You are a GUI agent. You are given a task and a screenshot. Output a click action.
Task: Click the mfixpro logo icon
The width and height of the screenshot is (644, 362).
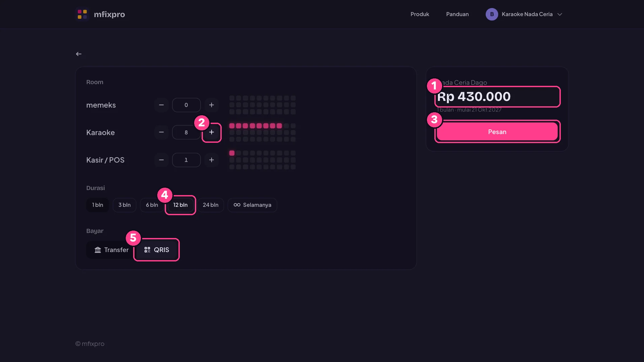tap(82, 14)
